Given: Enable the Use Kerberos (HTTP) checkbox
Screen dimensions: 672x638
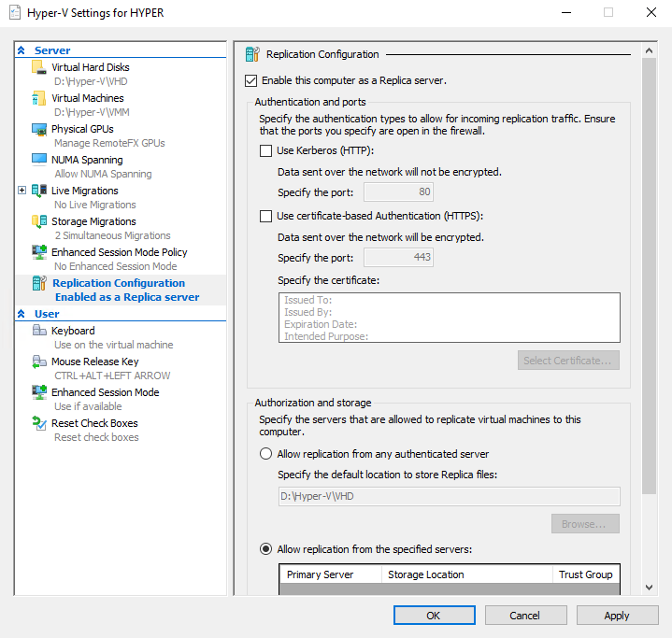Looking at the screenshot, I should pyautogui.click(x=265, y=150).
